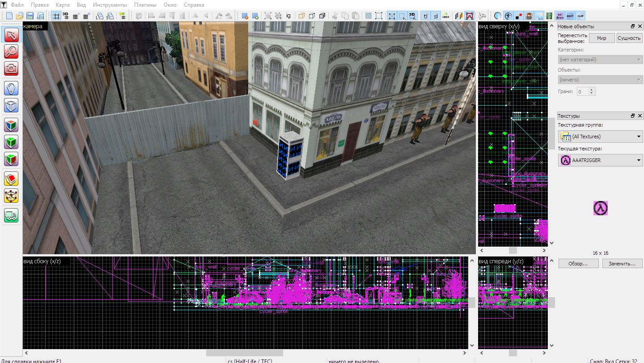Increase the grid size
Screen dimensions: 644x363
point(86,16)
